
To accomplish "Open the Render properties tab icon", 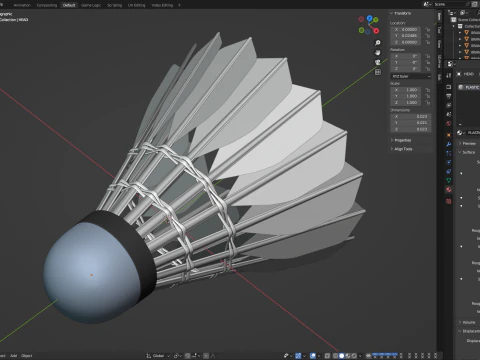I will tap(449, 87).
